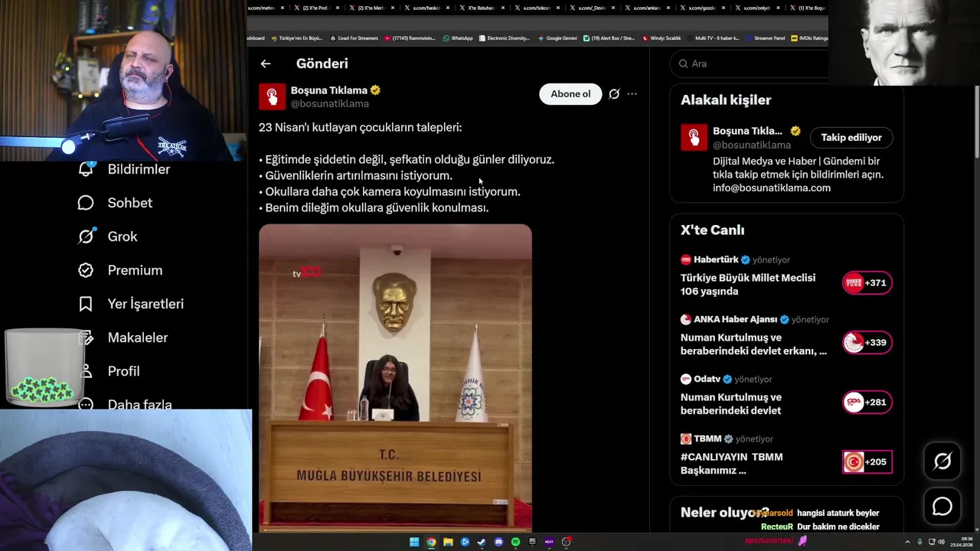
Task: Click the Grok sidebar icon
Action: click(x=86, y=236)
